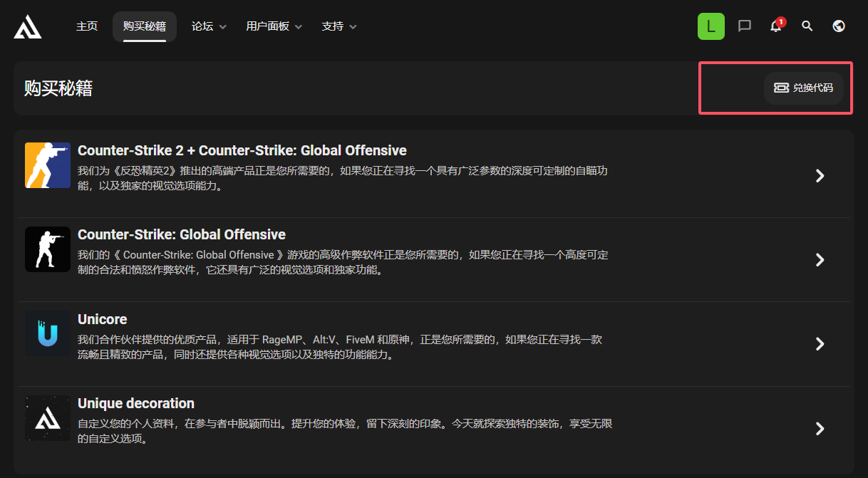Screen dimensions: 868x478
Task: Open the chat messages icon
Action: tap(745, 26)
